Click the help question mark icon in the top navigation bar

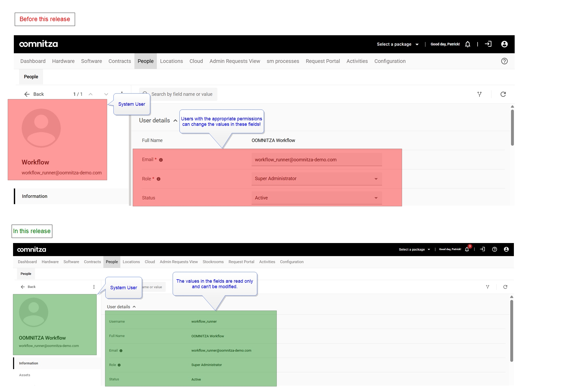504,61
